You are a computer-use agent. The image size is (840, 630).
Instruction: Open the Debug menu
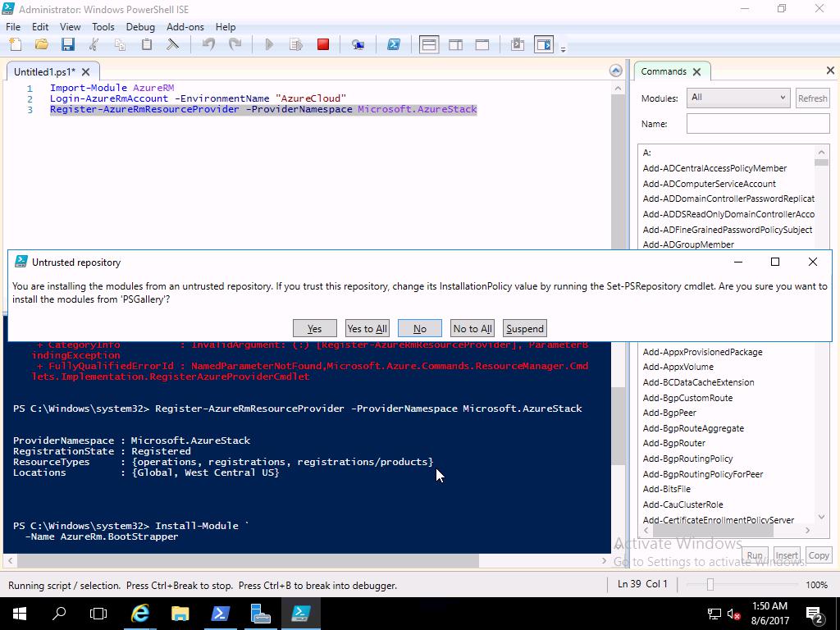pos(140,27)
